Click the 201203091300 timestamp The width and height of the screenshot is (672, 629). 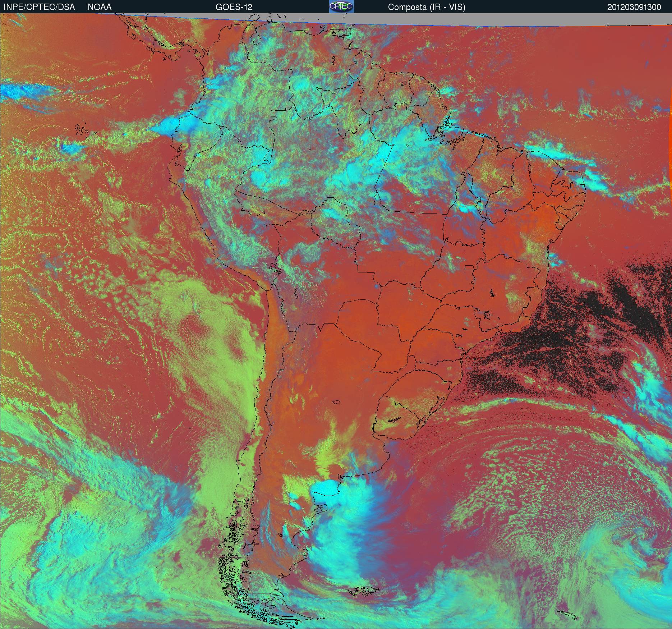coord(634,7)
